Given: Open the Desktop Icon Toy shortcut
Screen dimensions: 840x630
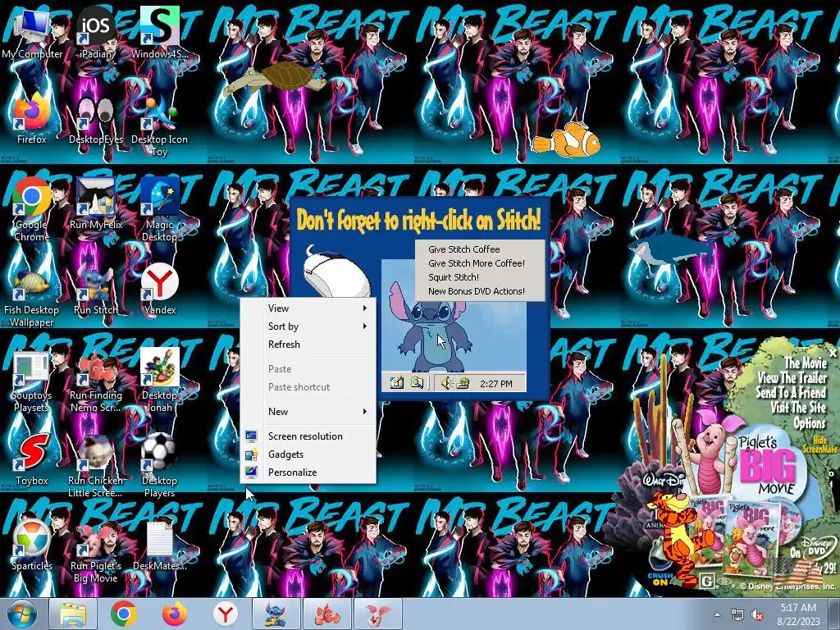Looking at the screenshot, I should 160,125.
